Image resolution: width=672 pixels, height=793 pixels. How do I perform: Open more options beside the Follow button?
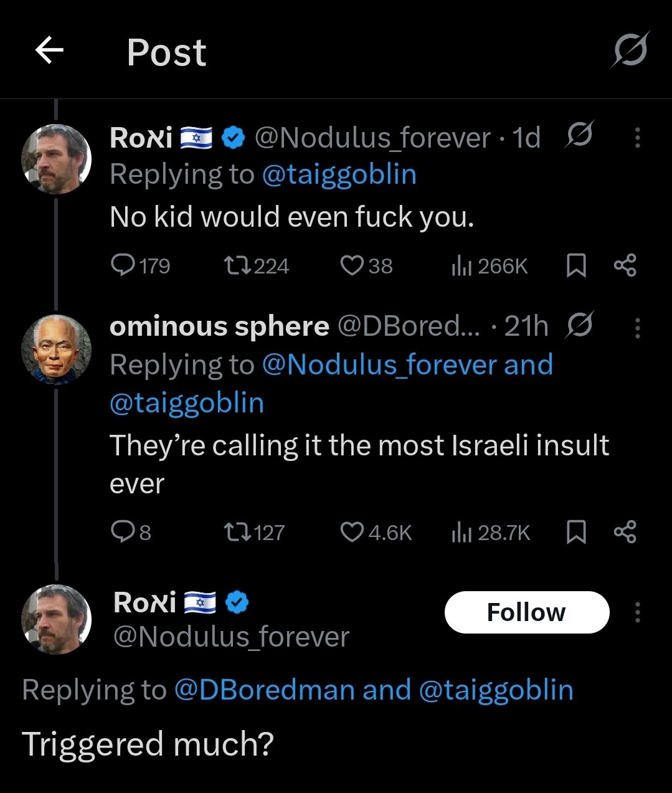coord(637,612)
